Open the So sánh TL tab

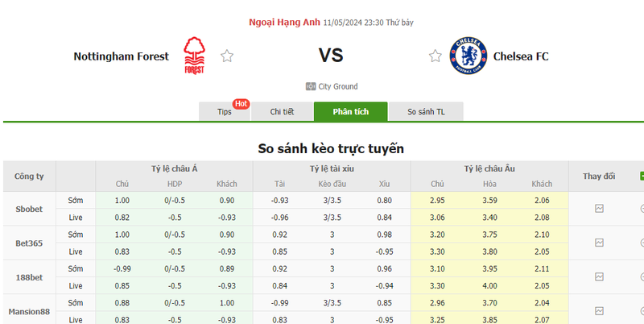426,111
